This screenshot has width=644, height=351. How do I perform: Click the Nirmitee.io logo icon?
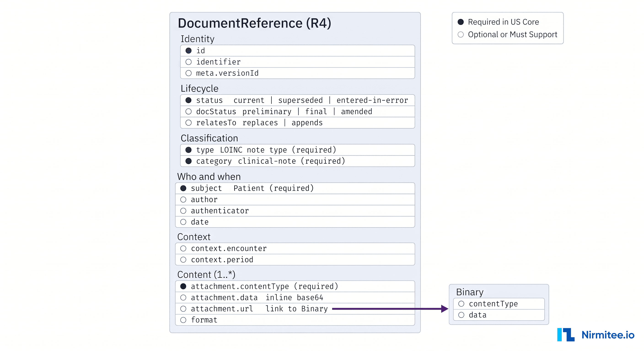point(566,335)
